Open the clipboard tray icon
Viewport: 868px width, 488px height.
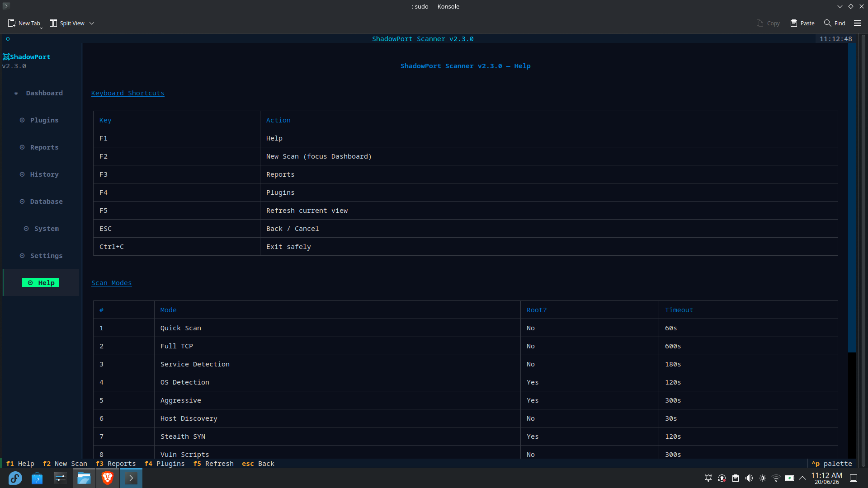(736, 478)
